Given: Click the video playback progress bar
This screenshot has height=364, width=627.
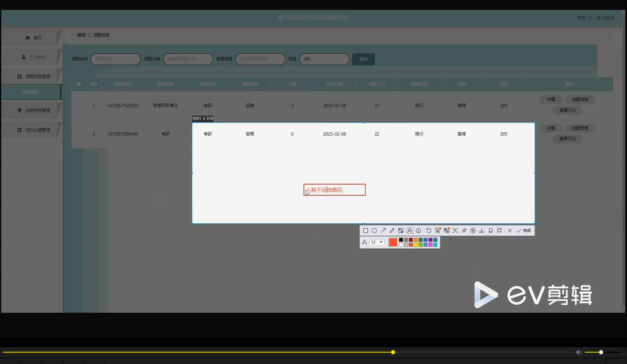Looking at the screenshot, I should 287,352.
